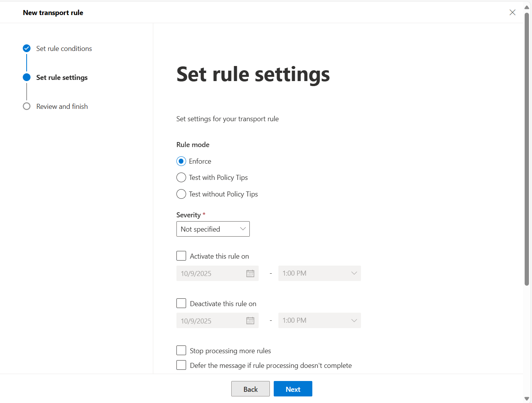Image resolution: width=532 pixels, height=403 pixels.
Task: Click the Back button
Action: [x=250, y=389]
